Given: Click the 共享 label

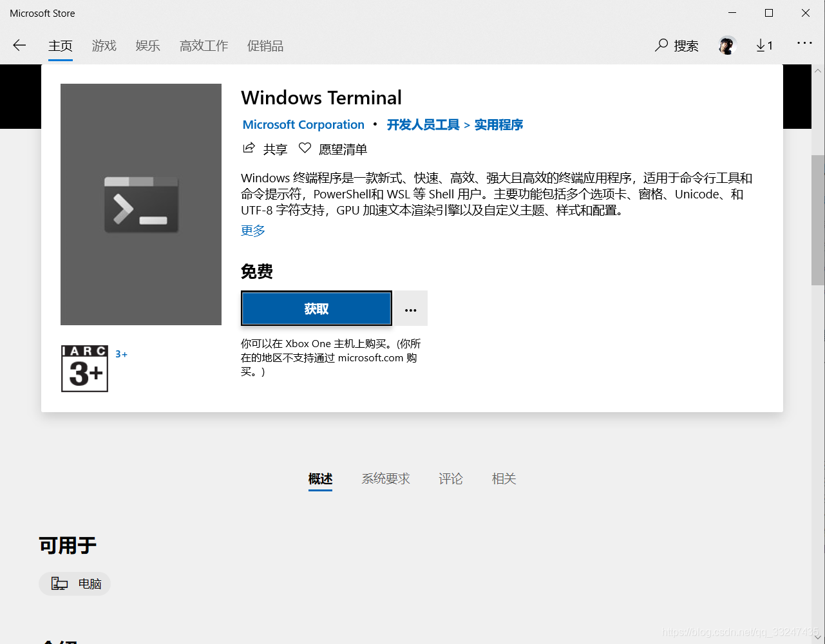Looking at the screenshot, I should coord(275,149).
